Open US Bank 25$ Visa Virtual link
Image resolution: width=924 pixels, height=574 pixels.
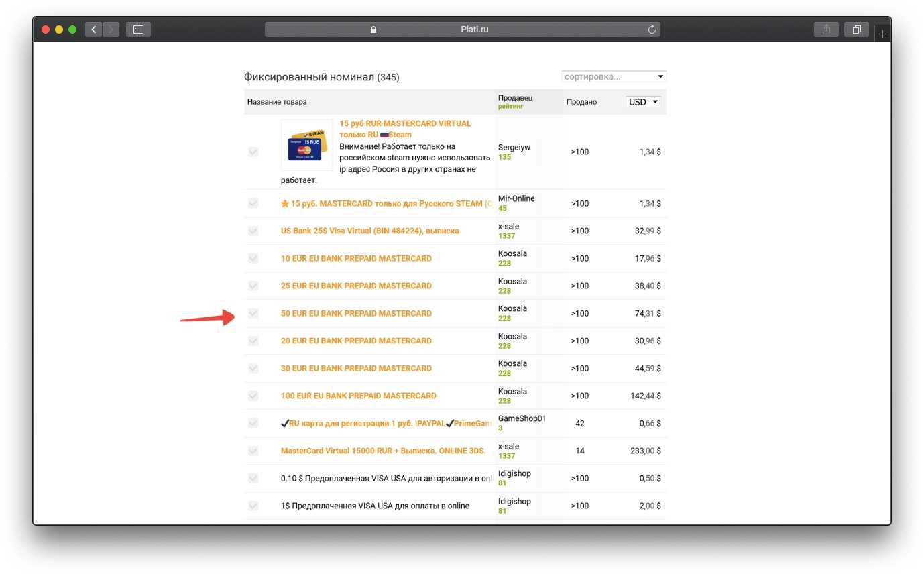370,231
